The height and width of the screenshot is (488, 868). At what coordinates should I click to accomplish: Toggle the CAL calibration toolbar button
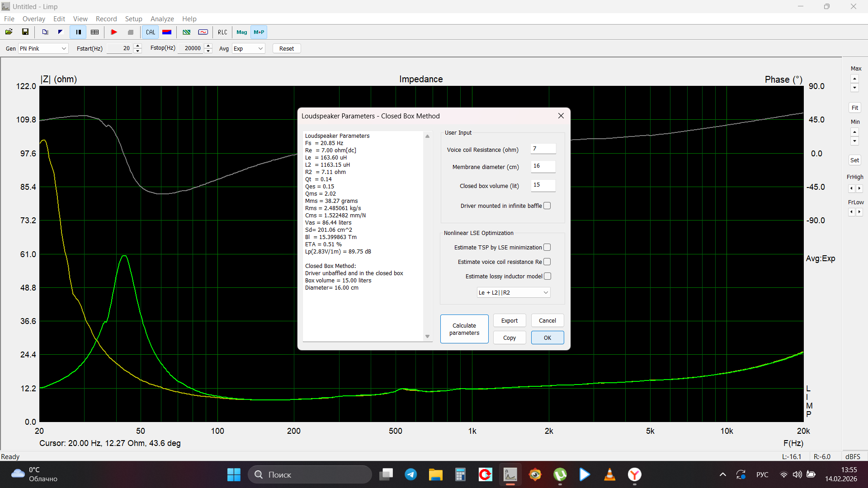click(150, 32)
